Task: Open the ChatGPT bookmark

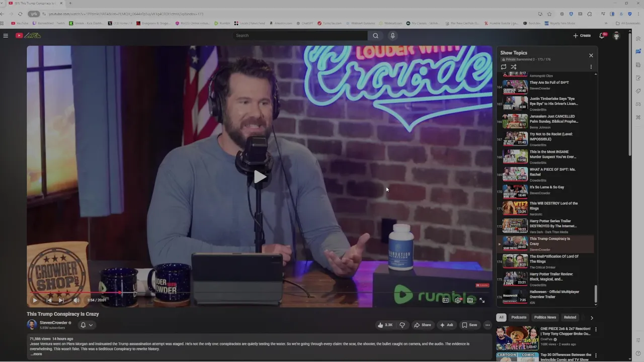Action: pyautogui.click(x=305, y=23)
